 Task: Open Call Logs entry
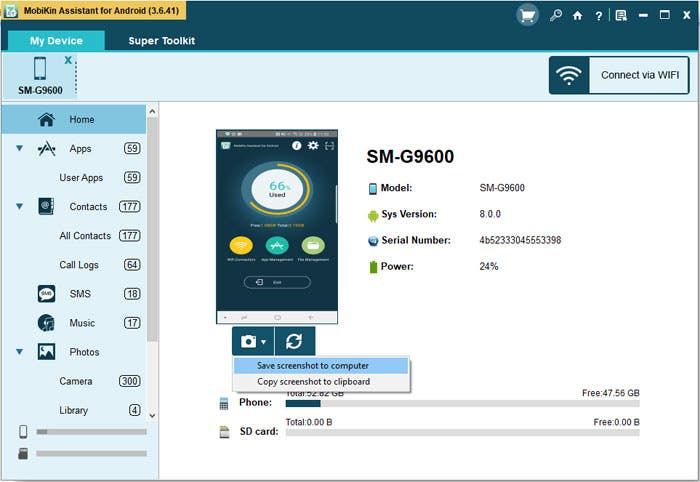tap(79, 265)
